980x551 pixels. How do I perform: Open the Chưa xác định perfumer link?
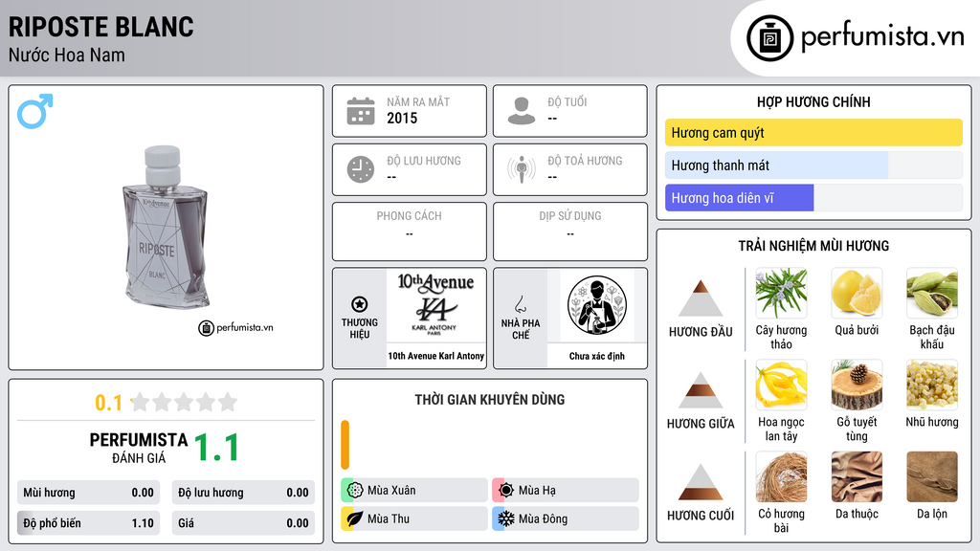pos(597,356)
